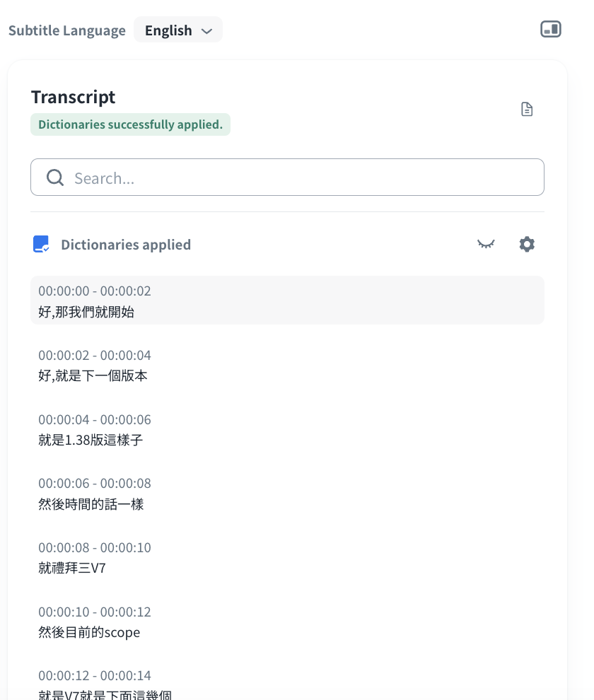Image resolution: width=594 pixels, height=700 pixels.
Task: Click the Dictionaries applied label
Action: [126, 245]
